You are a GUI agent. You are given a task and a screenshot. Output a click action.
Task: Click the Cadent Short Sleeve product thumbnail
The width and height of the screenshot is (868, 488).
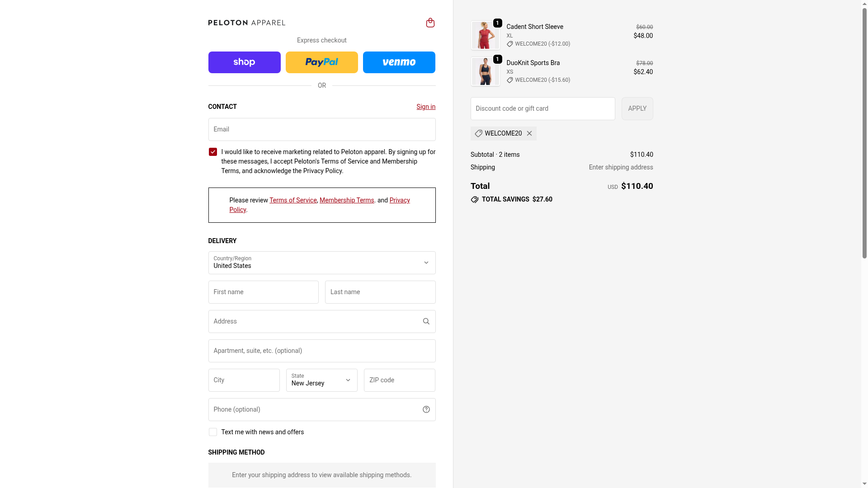[x=485, y=35]
